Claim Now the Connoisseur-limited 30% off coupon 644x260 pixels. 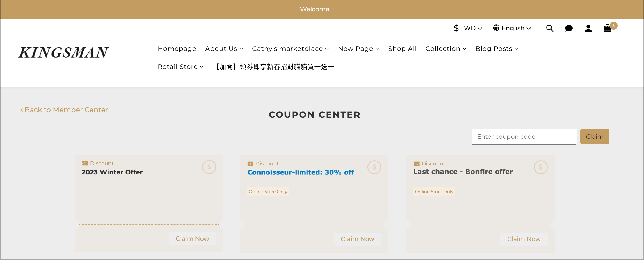[x=357, y=239]
